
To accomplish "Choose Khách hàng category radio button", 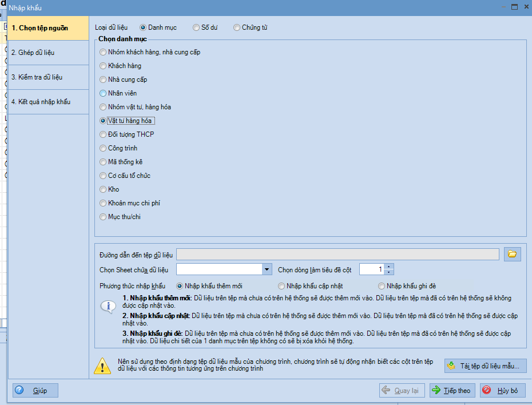I will coord(103,66).
